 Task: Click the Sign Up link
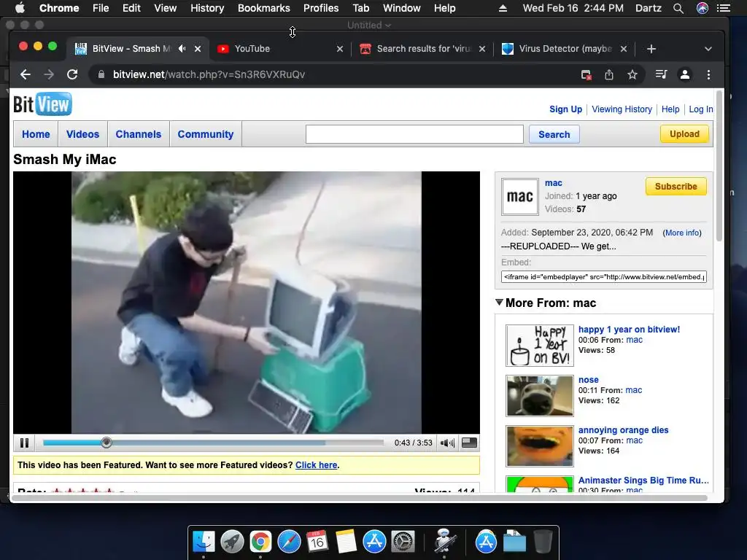pyautogui.click(x=565, y=109)
